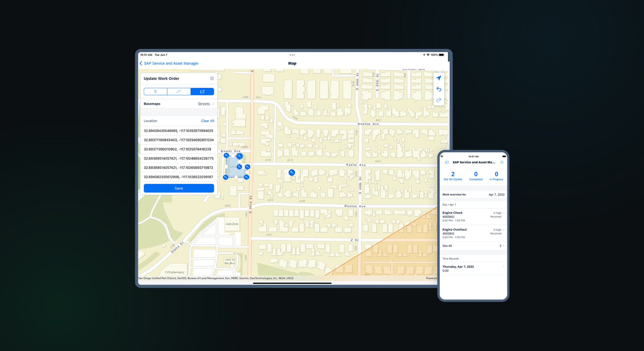Open Engine Check work order 4092842
This screenshot has height=351, width=644.
click(473, 216)
